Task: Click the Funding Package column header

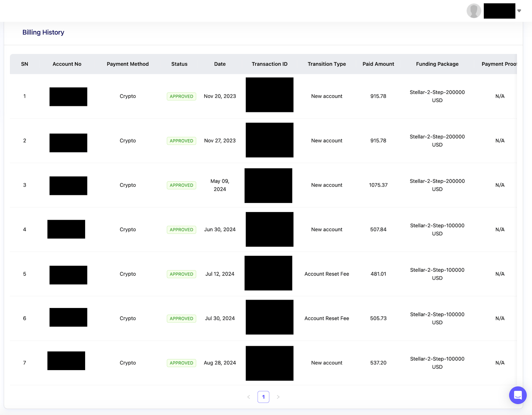Action: pyautogui.click(x=437, y=64)
